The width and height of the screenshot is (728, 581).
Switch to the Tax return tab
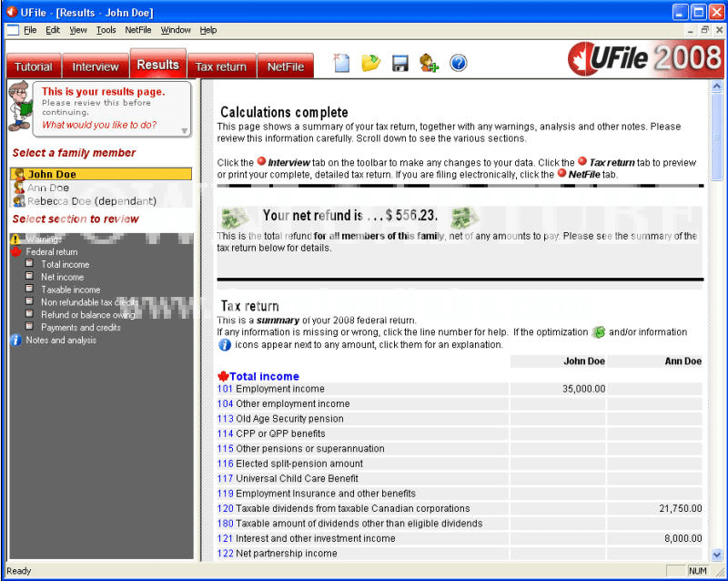(x=220, y=66)
